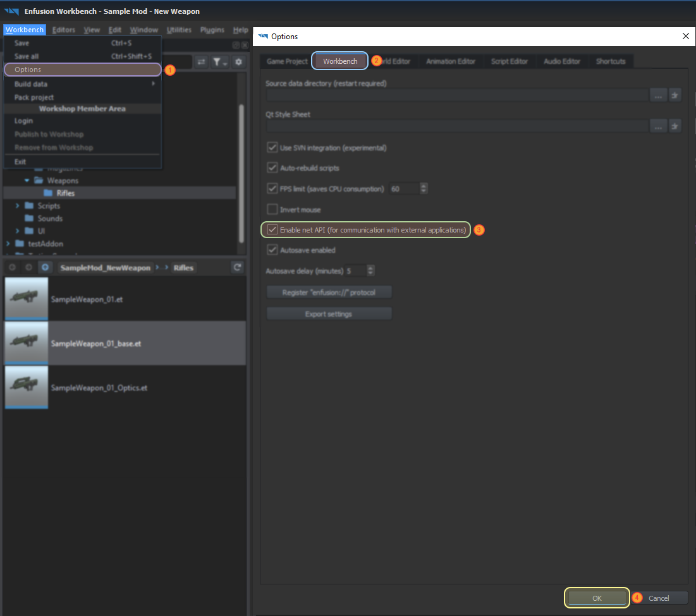Reset the Source data directory with the star icon
696x616 pixels.
(675, 95)
